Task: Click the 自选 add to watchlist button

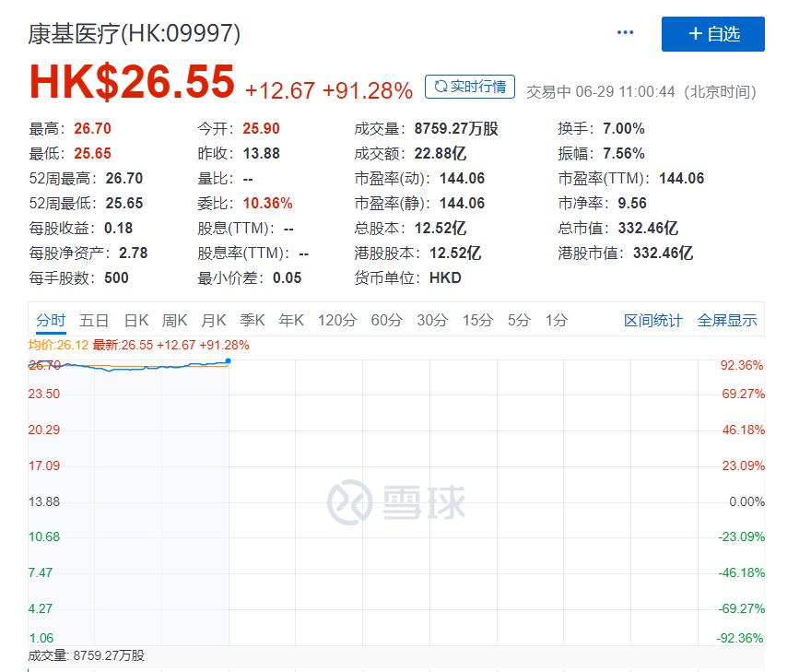Action: (712, 34)
